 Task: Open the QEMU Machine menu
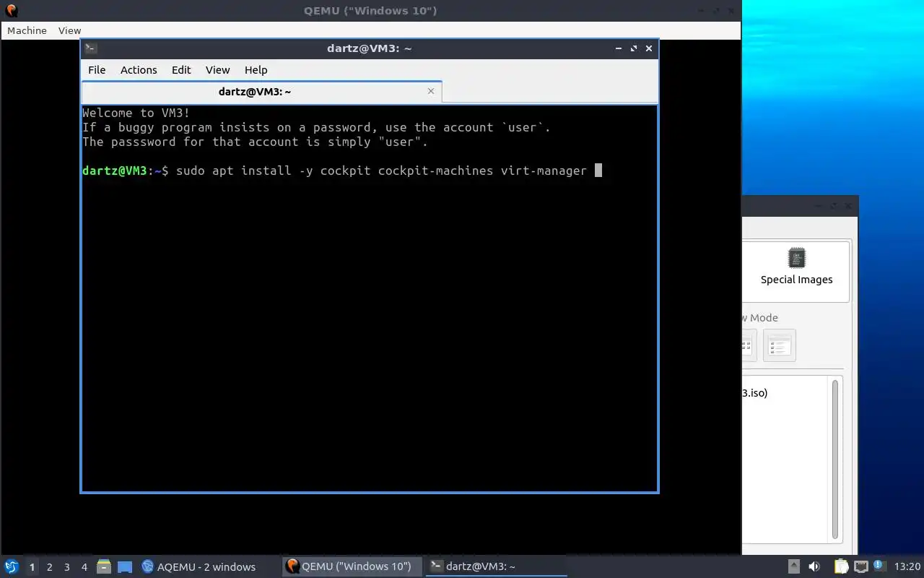pos(27,30)
